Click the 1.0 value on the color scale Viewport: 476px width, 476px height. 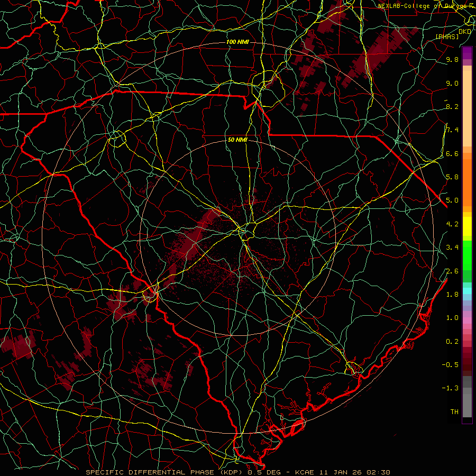pyautogui.click(x=452, y=317)
